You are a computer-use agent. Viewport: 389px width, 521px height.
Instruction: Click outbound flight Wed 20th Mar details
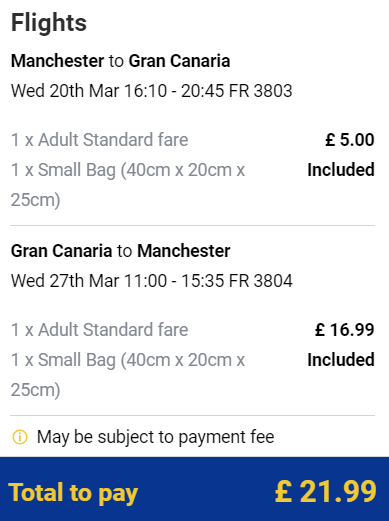[152, 91]
